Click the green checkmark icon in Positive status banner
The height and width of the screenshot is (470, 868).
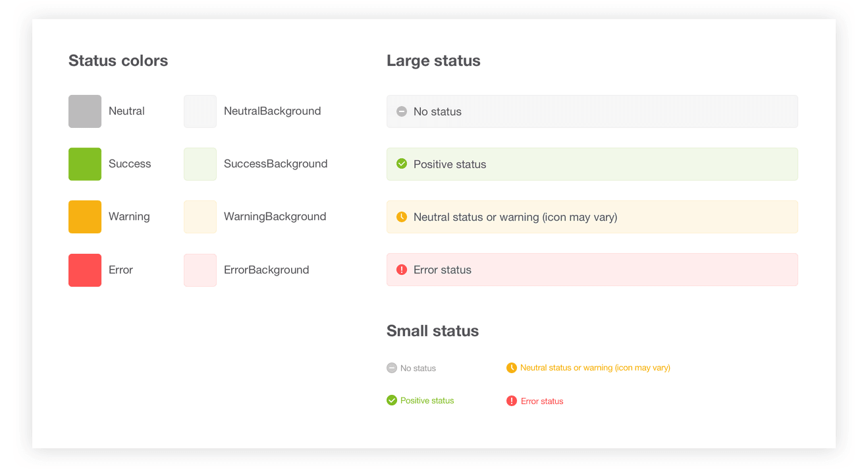[402, 164]
